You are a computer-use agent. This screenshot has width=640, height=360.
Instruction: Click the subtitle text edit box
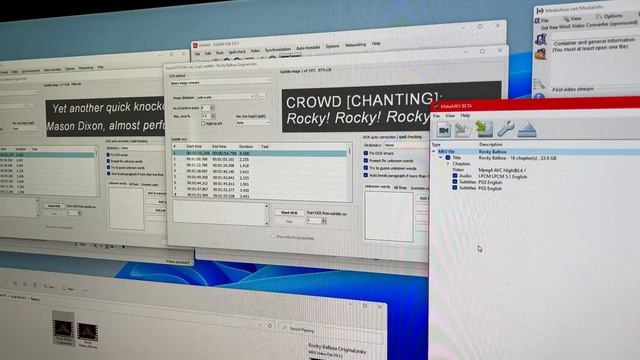(220, 213)
